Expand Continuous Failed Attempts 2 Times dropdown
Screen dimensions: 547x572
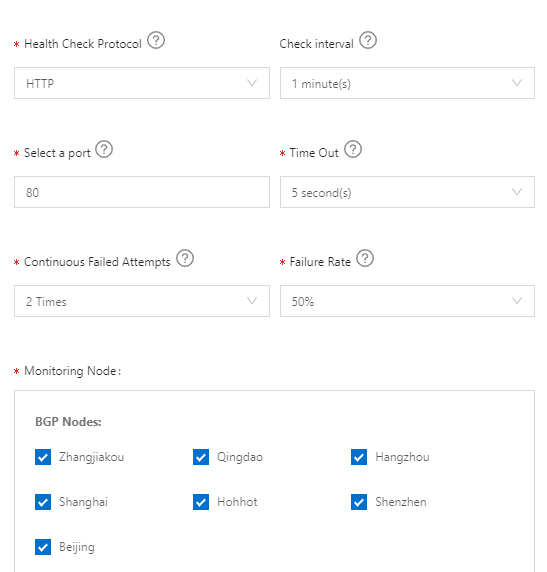pyautogui.click(x=142, y=301)
